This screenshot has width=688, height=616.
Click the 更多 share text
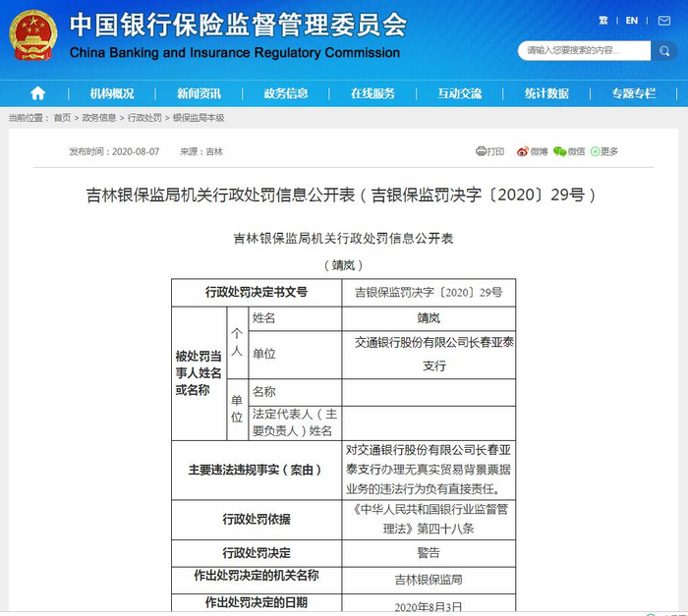[609, 151]
